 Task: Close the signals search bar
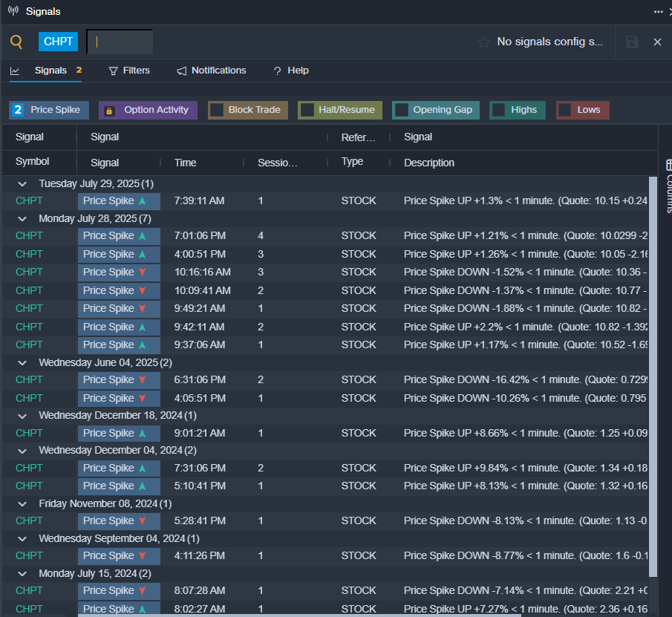(x=657, y=42)
